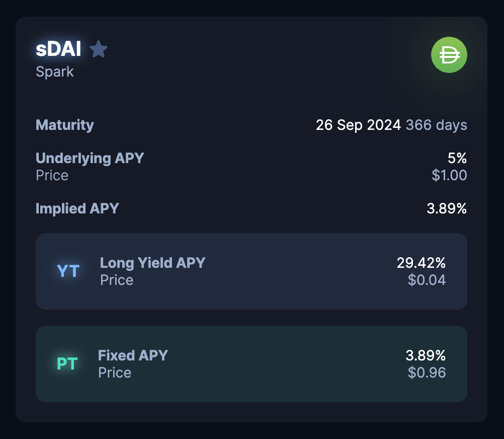Click the 366 days remaining text
This screenshot has width=504, height=439.
436,125
